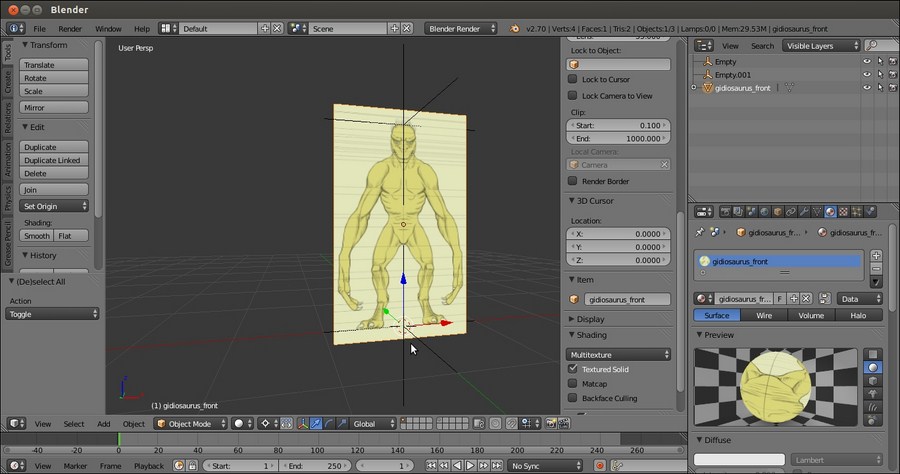This screenshot has height=474, width=900.
Task: Toggle the proportional editing circle icon
Action: (495, 424)
